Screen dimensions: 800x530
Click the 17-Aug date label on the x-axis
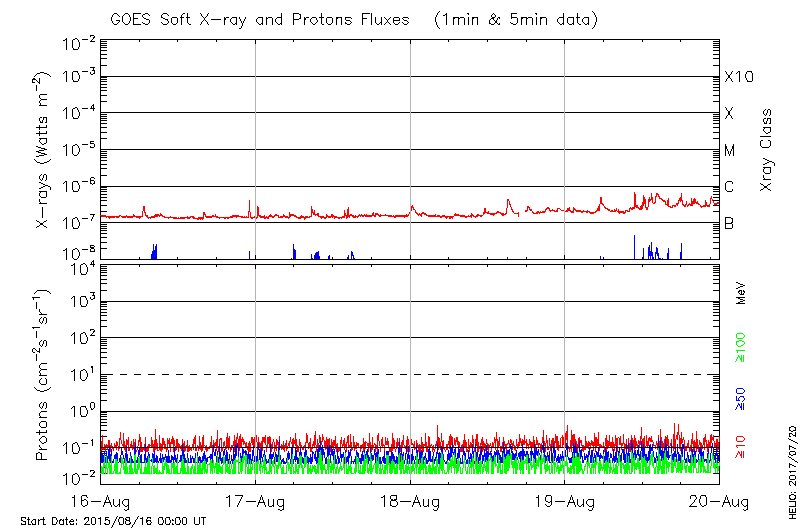click(256, 502)
